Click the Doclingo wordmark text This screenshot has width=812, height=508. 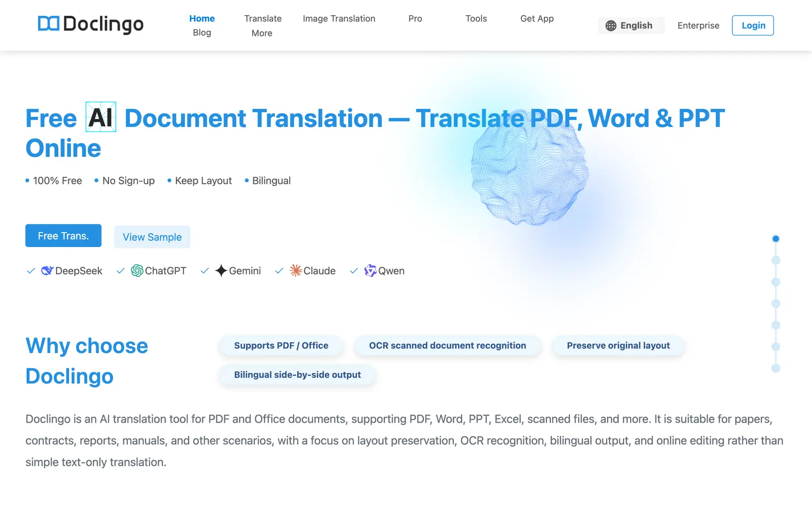104,24
